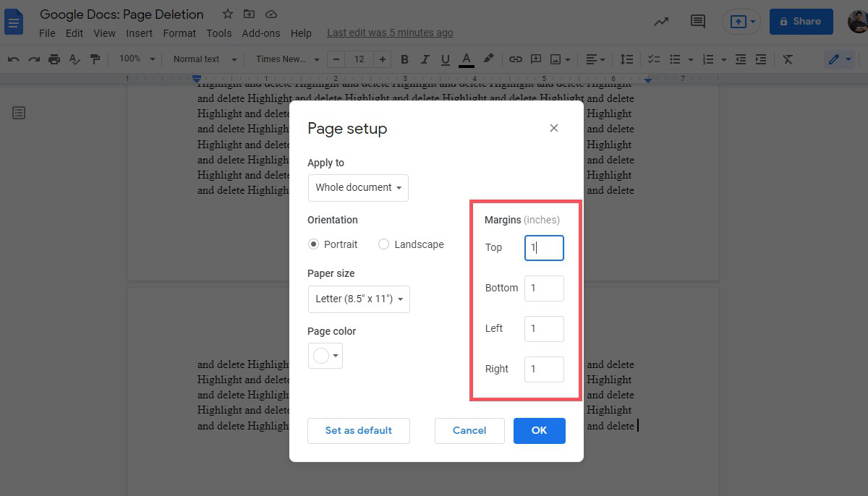
Task: Click the Bottom margin input field
Action: coord(543,288)
